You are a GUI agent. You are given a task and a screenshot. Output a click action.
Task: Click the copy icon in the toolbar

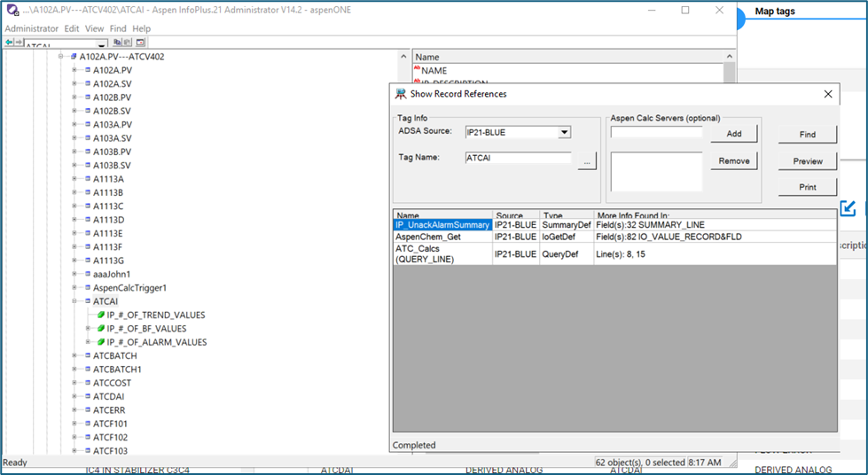(x=117, y=42)
